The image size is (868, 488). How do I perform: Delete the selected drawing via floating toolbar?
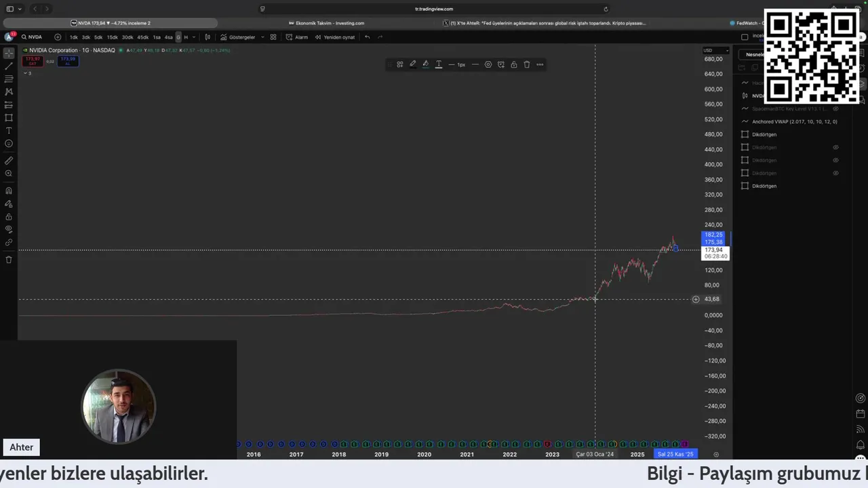point(527,64)
